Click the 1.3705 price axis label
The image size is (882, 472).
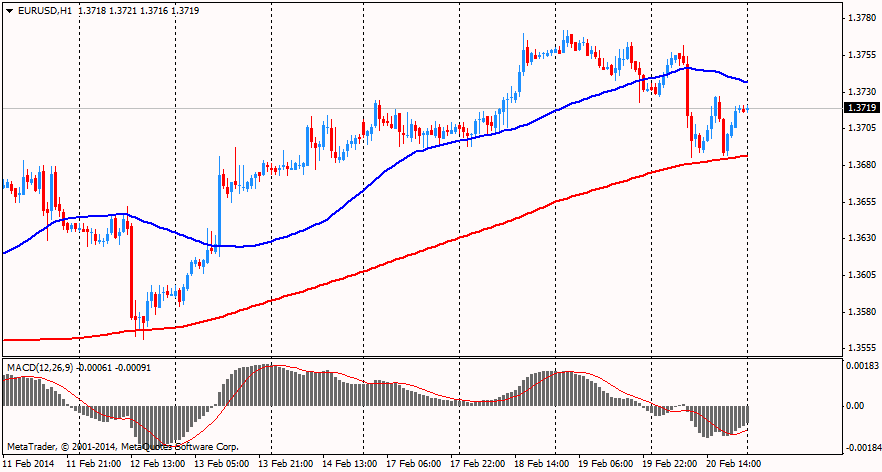861,128
